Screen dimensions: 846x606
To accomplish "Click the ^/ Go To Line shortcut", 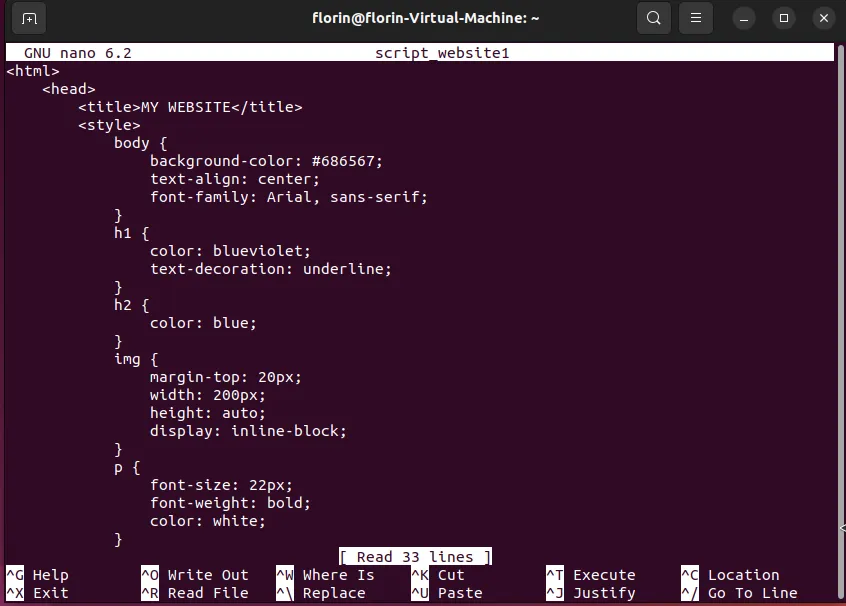I will [x=739, y=593].
